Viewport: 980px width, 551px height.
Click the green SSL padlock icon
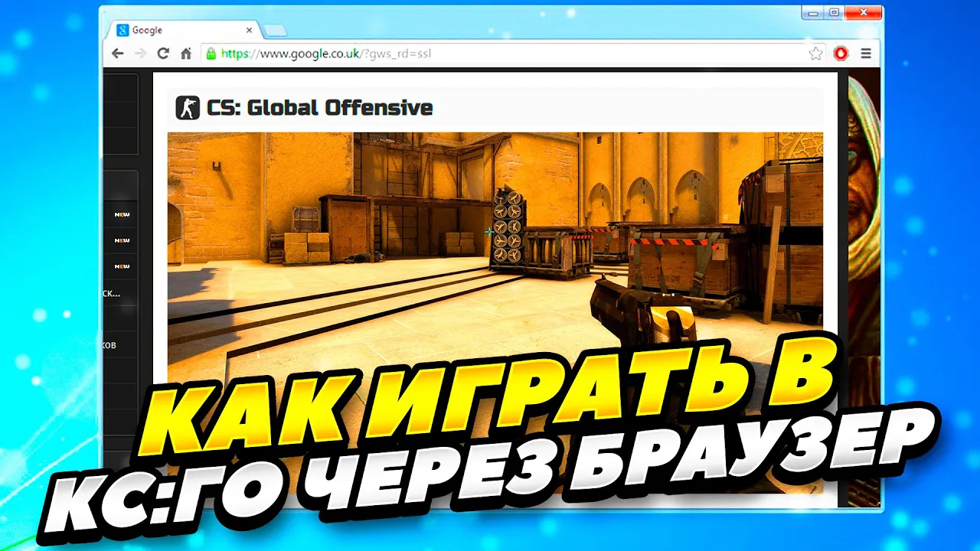point(211,54)
